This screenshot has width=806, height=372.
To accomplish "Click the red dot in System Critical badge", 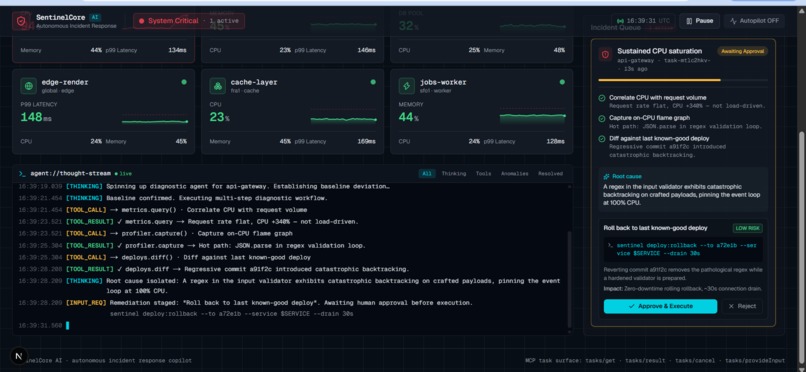I will click(x=141, y=21).
